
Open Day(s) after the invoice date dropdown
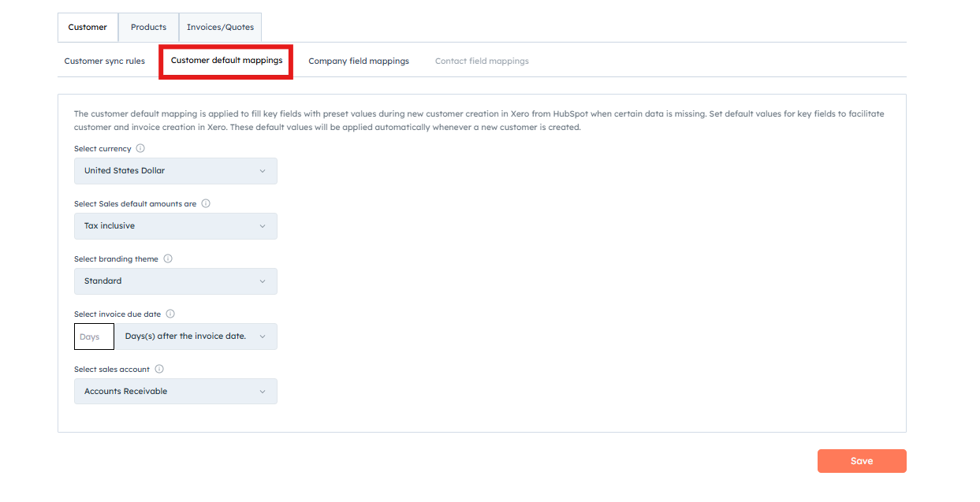point(196,337)
